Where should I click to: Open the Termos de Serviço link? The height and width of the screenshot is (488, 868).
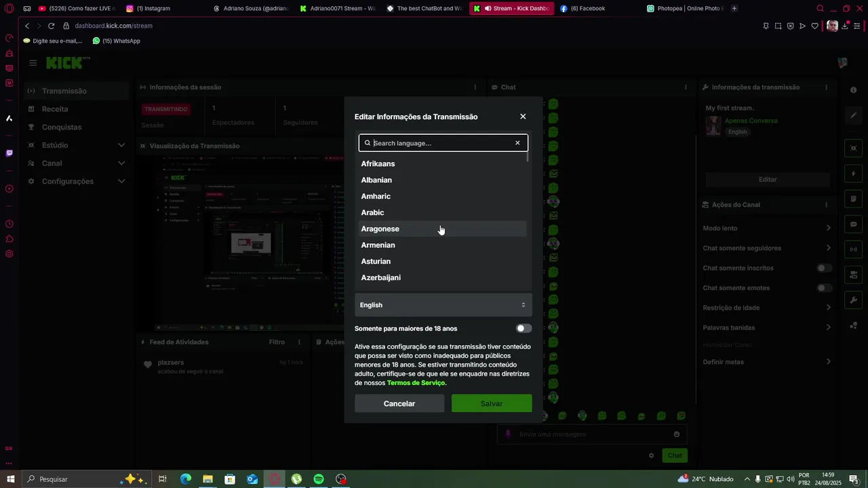click(416, 383)
